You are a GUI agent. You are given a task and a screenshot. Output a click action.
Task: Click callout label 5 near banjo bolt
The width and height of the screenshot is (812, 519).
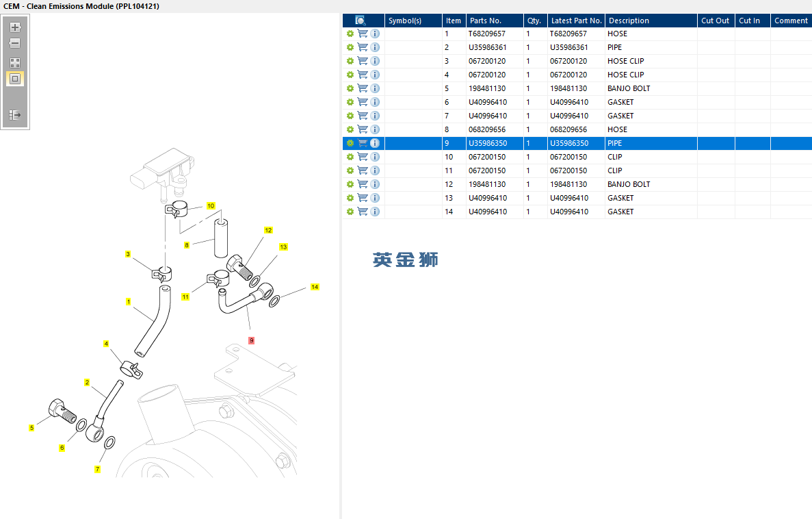(x=31, y=428)
